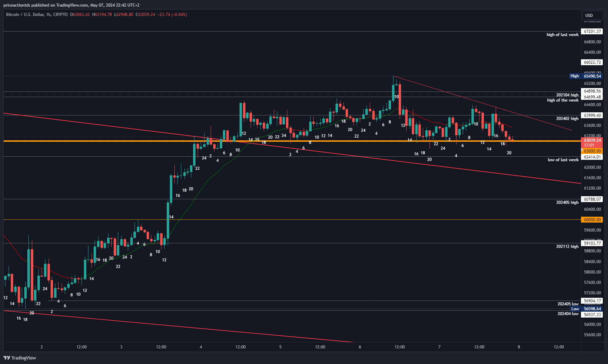Click the 55600.00 price axis tick
Viewport: 608px width, 364px height.
tap(592, 335)
